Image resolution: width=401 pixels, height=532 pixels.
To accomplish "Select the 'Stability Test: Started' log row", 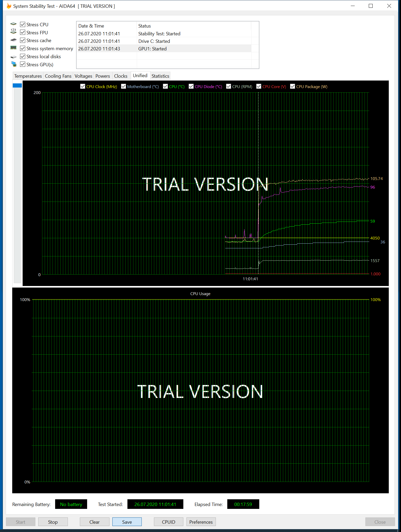I will tap(164, 34).
